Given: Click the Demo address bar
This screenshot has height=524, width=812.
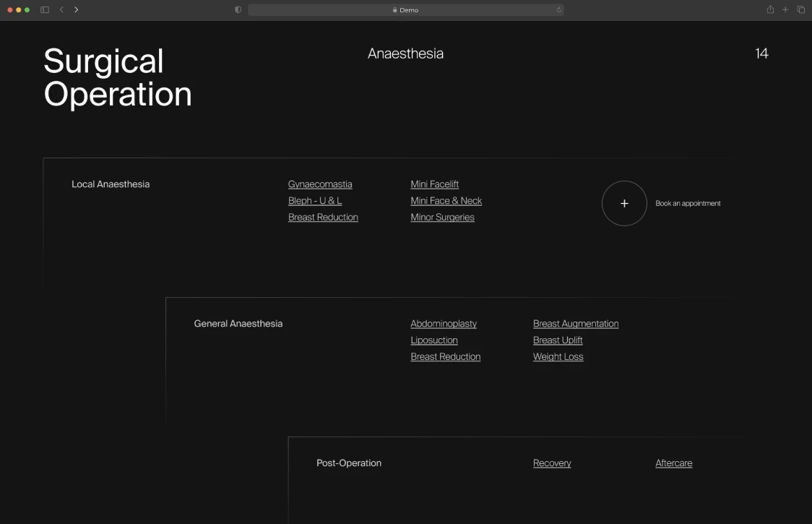Looking at the screenshot, I should tap(406, 10).
